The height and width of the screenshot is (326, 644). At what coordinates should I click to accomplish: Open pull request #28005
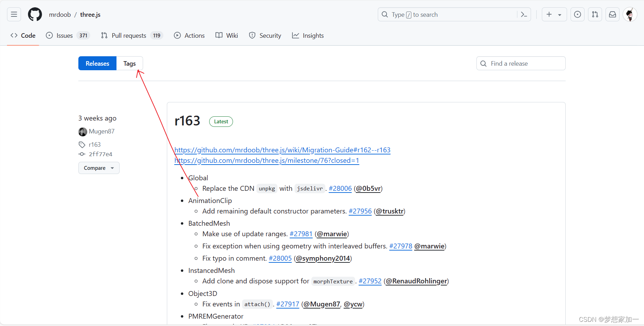280,258
